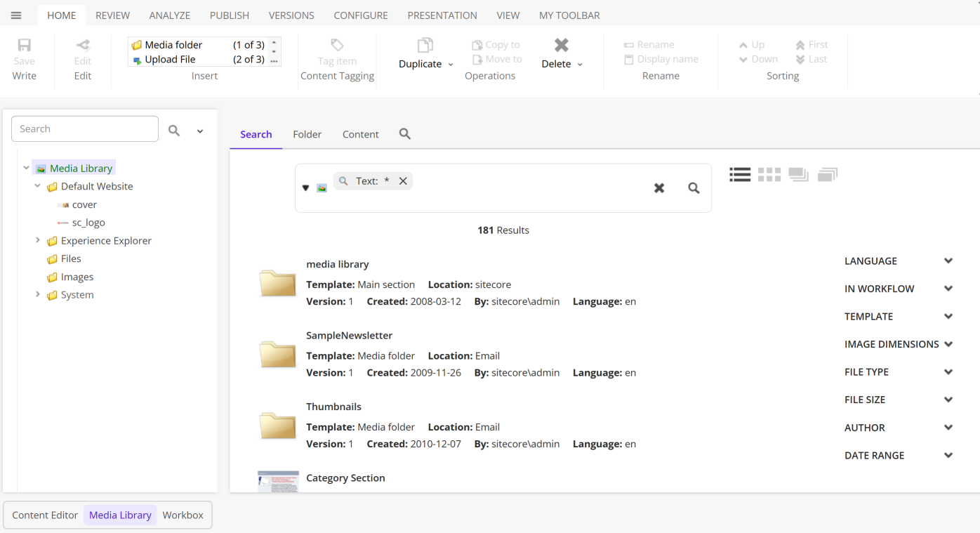The width and height of the screenshot is (980, 533).
Task: Open the MY TOOLBAR tab
Action: tap(569, 15)
